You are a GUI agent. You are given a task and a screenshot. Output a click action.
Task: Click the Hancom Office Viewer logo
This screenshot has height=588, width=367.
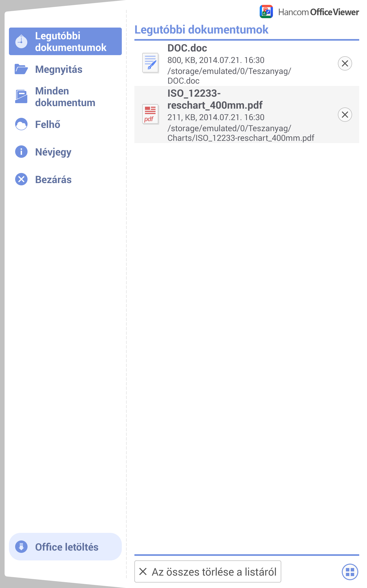coord(309,12)
